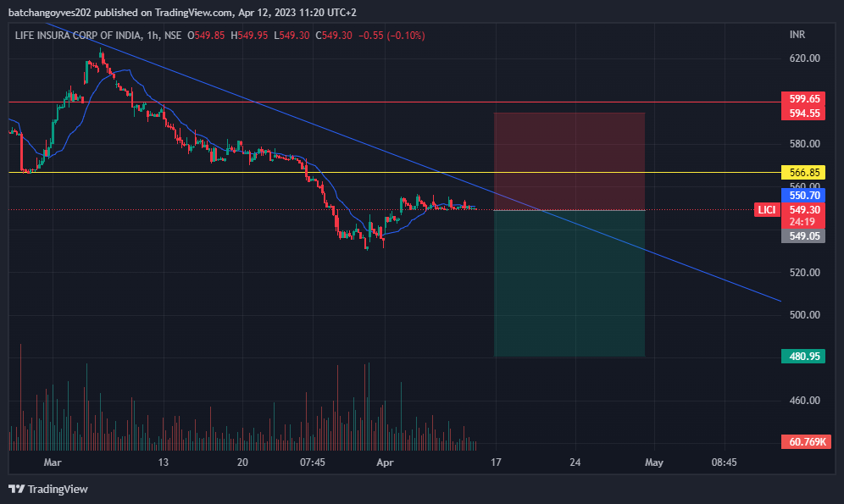Click the TradingView logo at the bottom
The width and height of the screenshot is (844, 504).
pos(48,489)
